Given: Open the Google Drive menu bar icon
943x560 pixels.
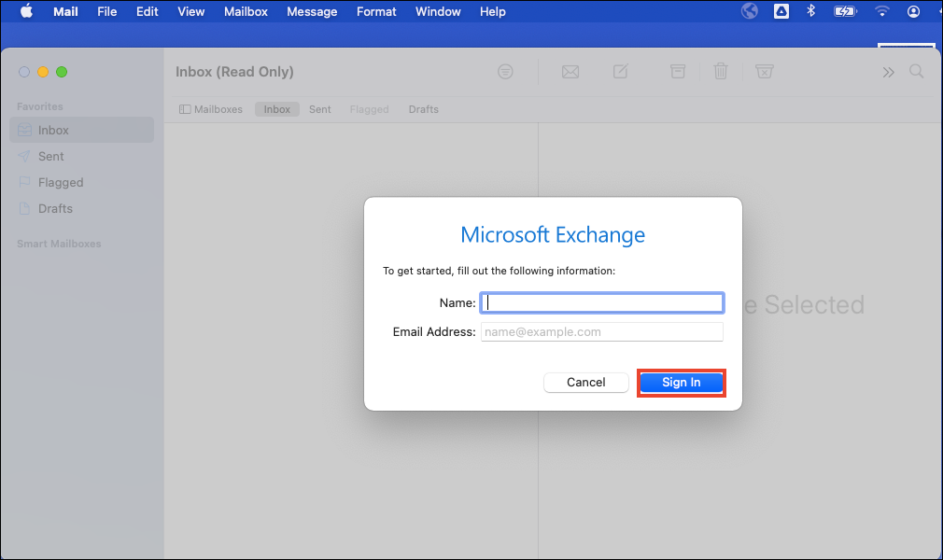Looking at the screenshot, I should click(x=781, y=11).
